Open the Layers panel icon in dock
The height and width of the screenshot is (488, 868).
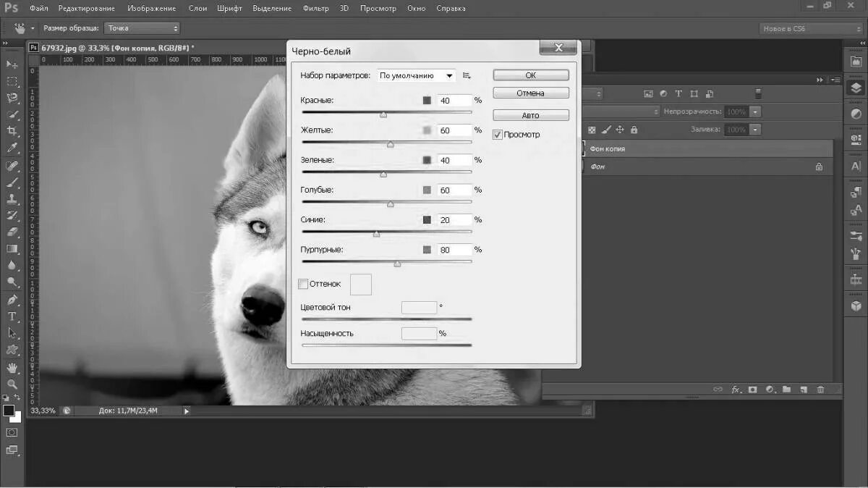(856, 88)
